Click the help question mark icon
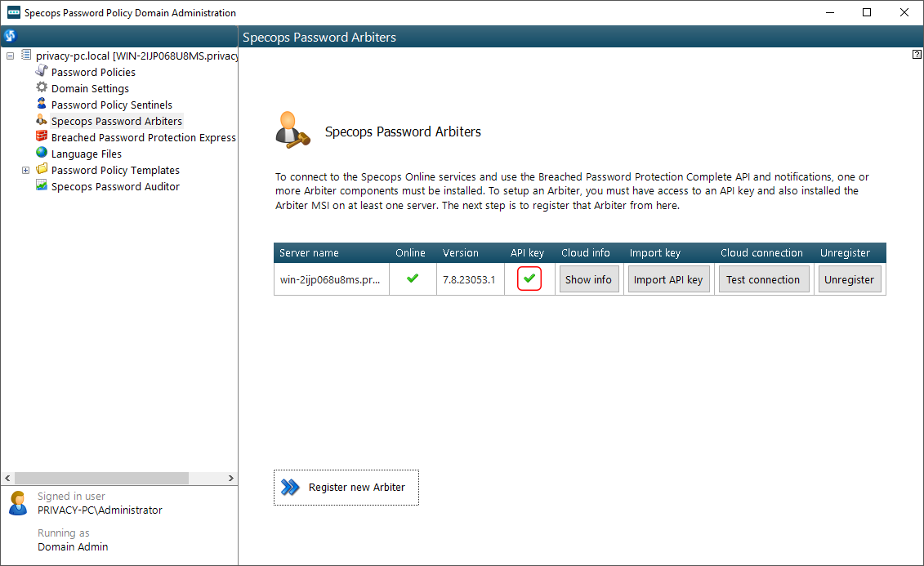This screenshot has width=924, height=566. (x=917, y=54)
